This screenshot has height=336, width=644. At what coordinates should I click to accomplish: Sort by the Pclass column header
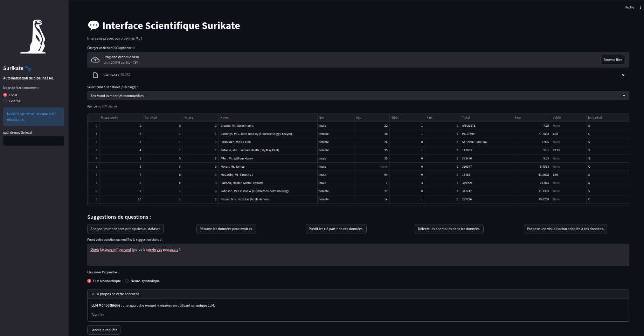tap(201, 118)
